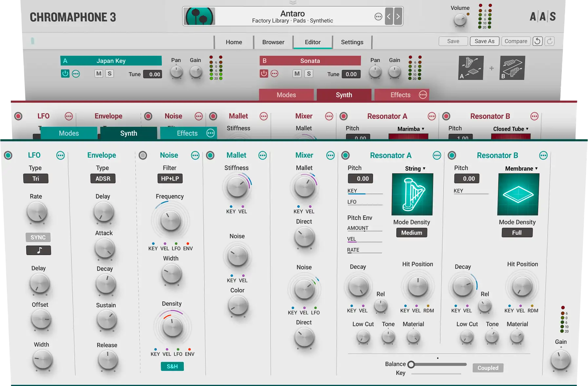This screenshot has height=386, width=588.
Task: Click the layer B routing icon
Action: click(512, 68)
